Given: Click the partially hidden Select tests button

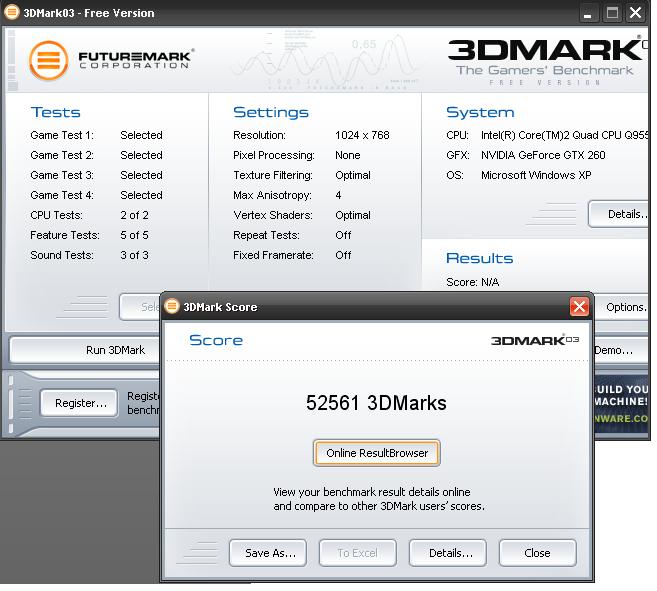Looking at the screenshot, I should 140,307.
